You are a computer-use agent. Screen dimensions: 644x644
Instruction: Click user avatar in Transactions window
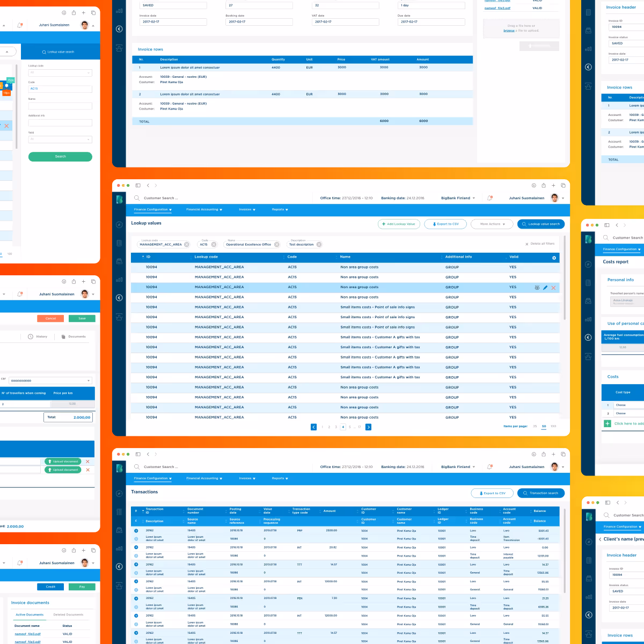coord(555,466)
